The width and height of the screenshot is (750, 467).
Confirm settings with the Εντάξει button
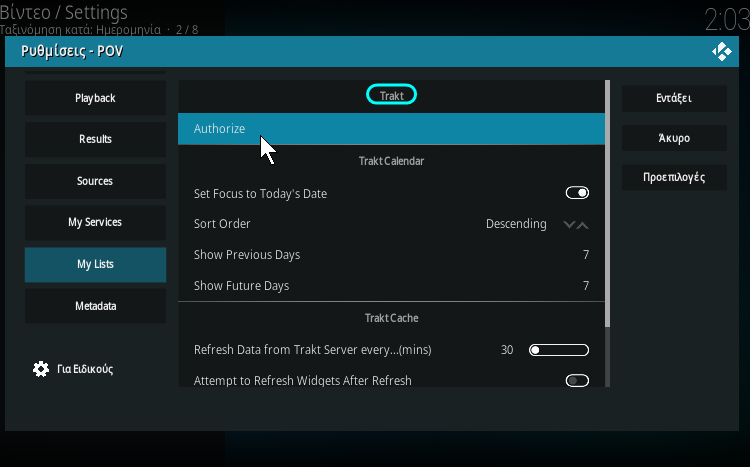[x=675, y=98]
